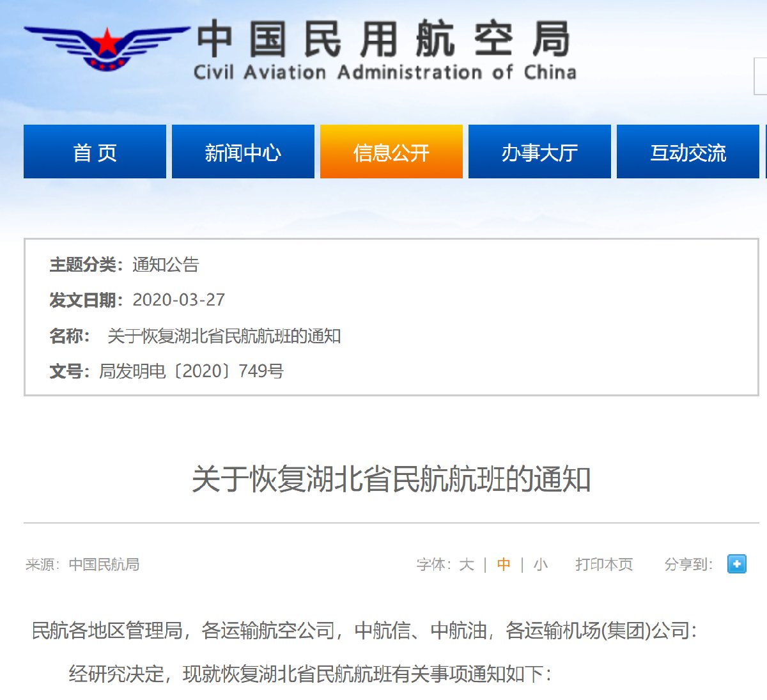
Task: Click the 字体 font size label
Action: (x=434, y=564)
